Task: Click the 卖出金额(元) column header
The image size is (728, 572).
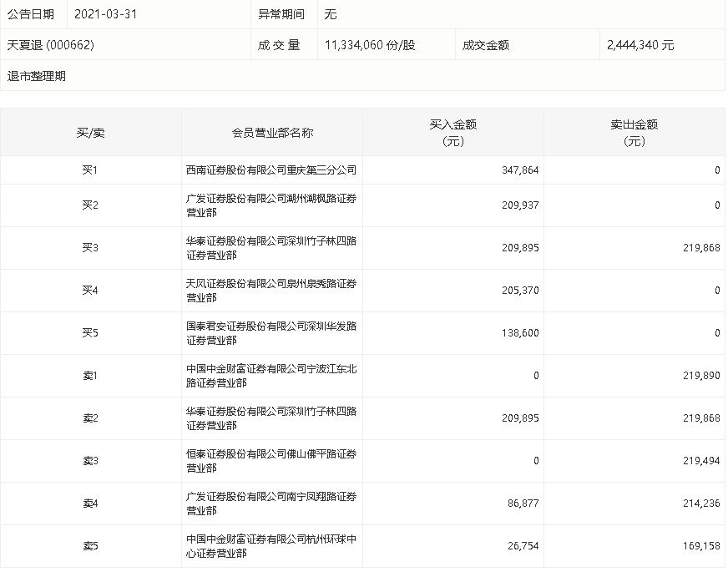Action: point(634,133)
